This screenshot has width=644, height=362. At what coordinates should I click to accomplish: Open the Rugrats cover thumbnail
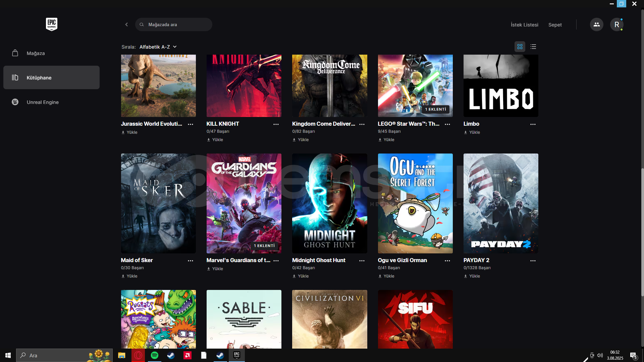coord(158,319)
